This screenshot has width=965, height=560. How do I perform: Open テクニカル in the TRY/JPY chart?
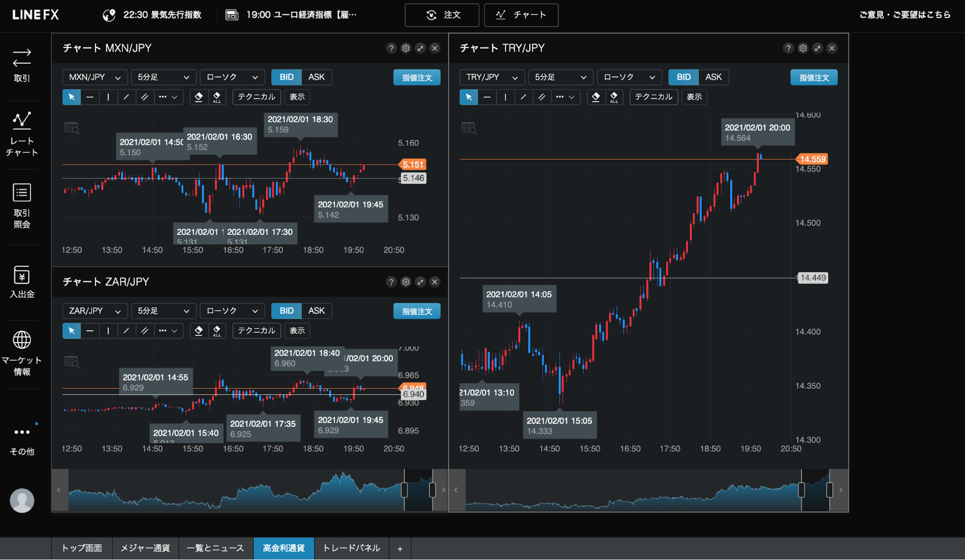pyautogui.click(x=654, y=97)
